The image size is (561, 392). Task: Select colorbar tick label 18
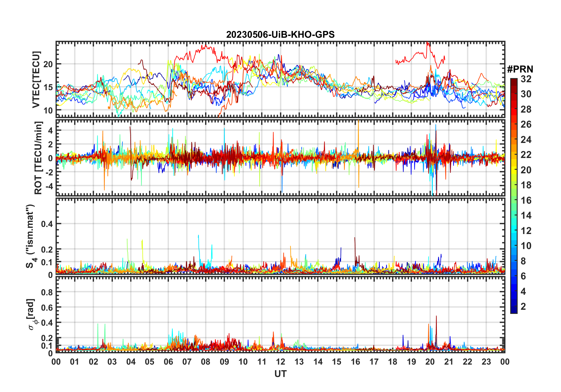(x=526, y=185)
